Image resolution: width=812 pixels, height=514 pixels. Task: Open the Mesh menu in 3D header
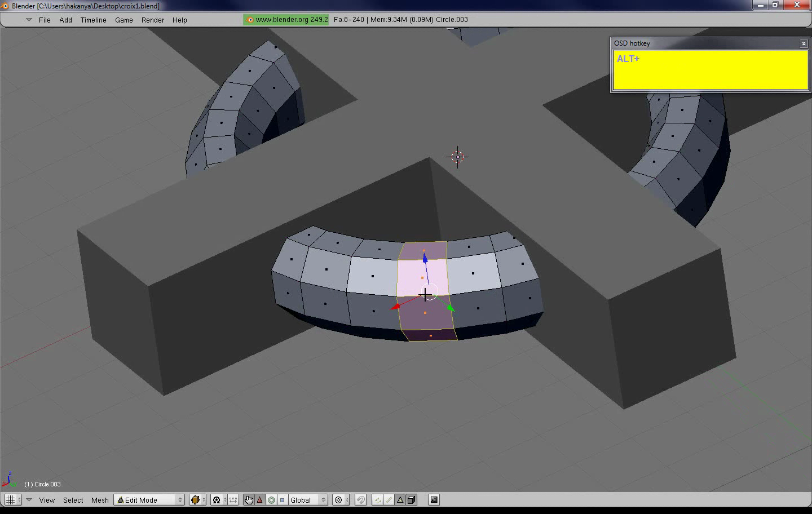coord(100,500)
